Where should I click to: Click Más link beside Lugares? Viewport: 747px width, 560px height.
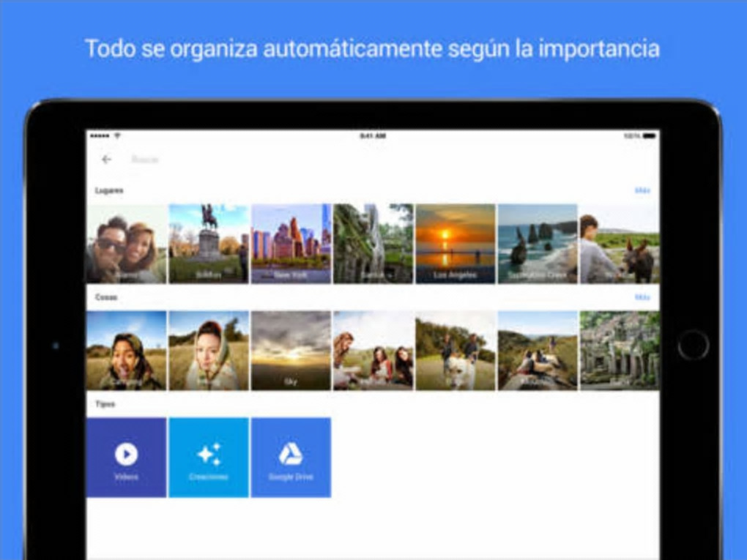click(642, 190)
